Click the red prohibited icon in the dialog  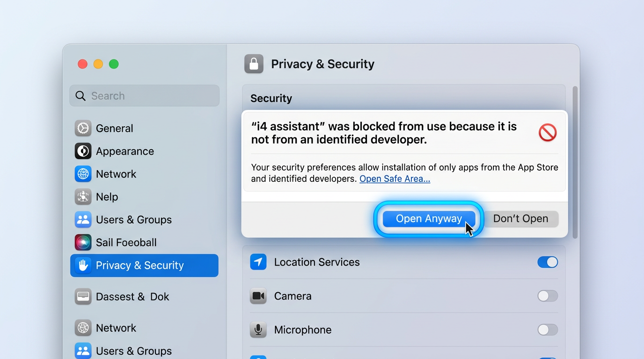547,133
